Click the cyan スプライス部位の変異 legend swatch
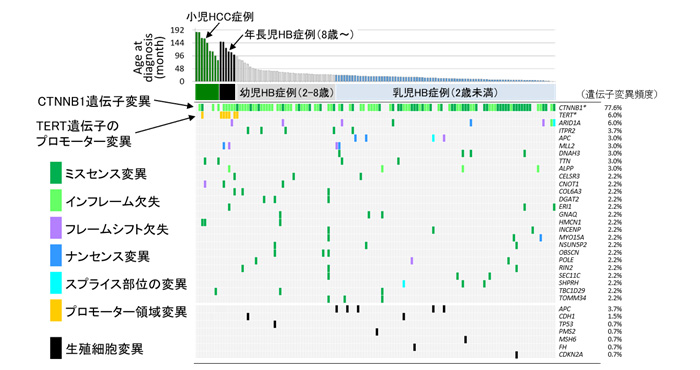The width and height of the screenshot is (700, 370). 55,283
